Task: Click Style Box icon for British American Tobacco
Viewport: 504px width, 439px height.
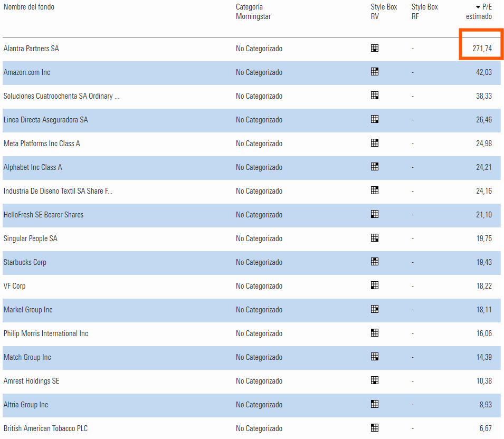Action: 375,428
